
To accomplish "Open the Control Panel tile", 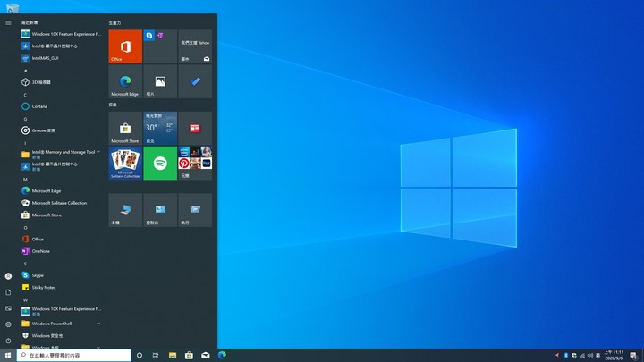I will pyautogui.click(x=160, y=210).
